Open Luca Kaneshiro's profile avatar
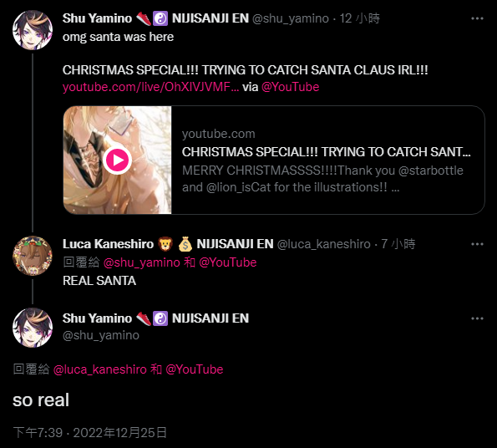Screen dimensions: 497x448 (33, 256)
